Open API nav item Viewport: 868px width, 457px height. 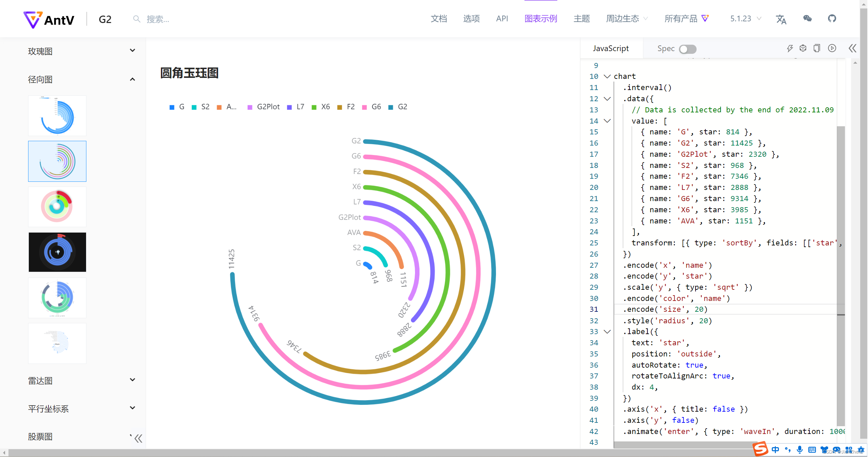click(x=502, y=19)
